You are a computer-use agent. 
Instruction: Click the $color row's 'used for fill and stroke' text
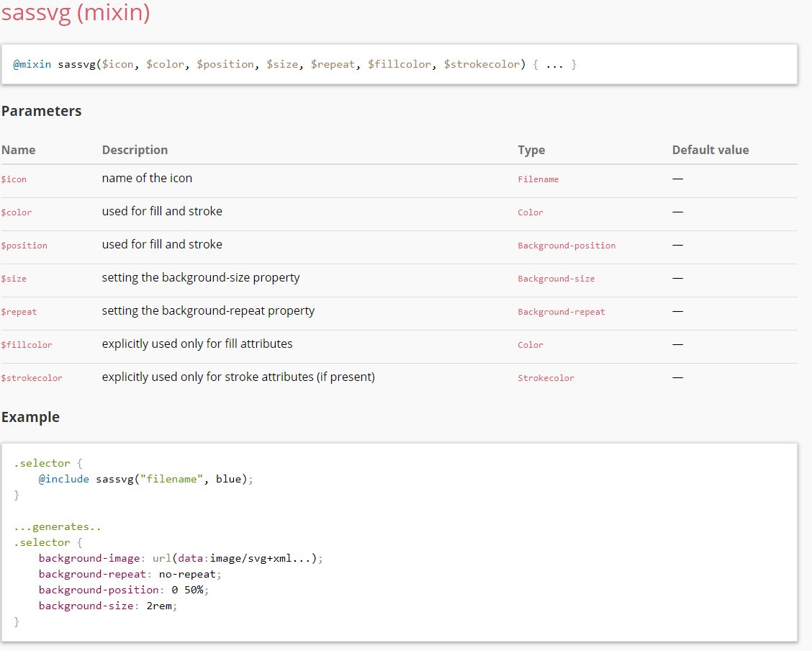(162, 211)
